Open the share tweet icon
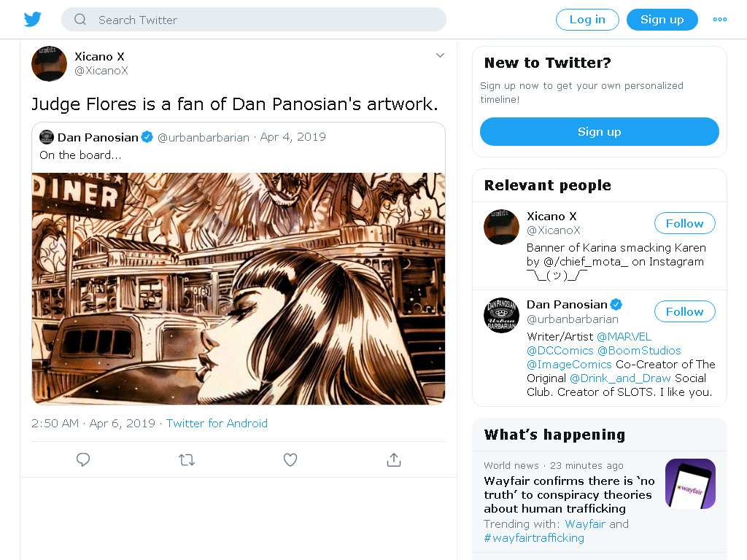This screenshot has width=747, height=560. click(394, 459)
